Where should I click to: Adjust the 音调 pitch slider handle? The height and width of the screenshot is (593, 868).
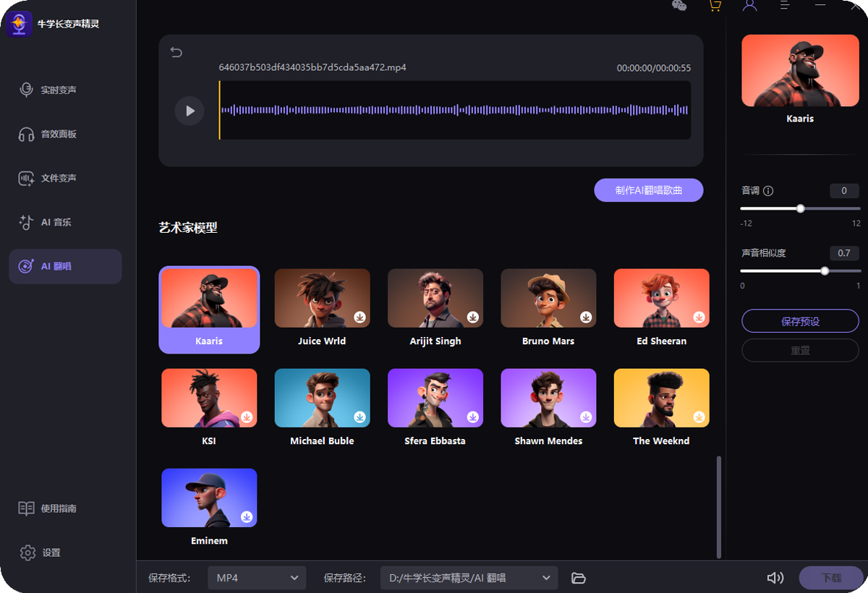pyautogui.click(x=800, y=208)
